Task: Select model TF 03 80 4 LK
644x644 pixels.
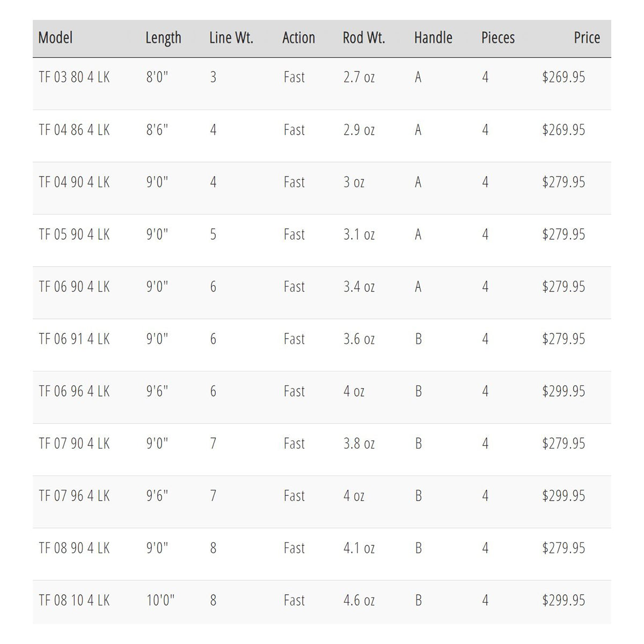Action: (x=74, y=77)
